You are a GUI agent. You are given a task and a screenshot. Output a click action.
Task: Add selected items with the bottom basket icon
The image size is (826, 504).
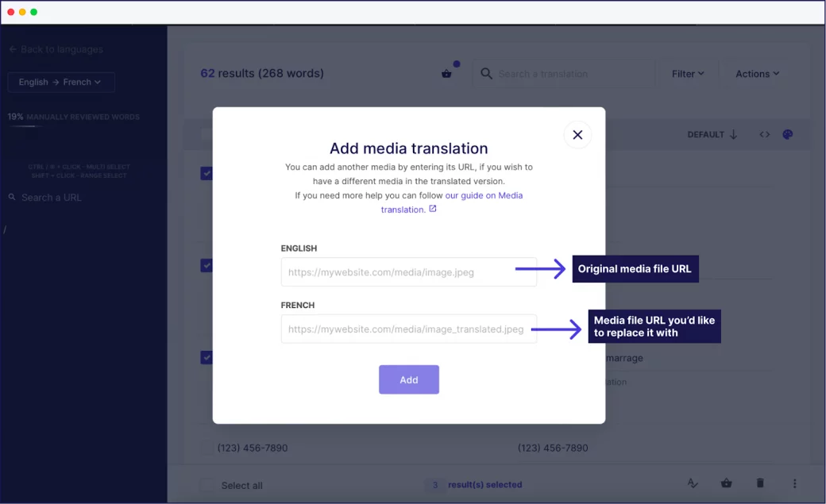point(727,483)
